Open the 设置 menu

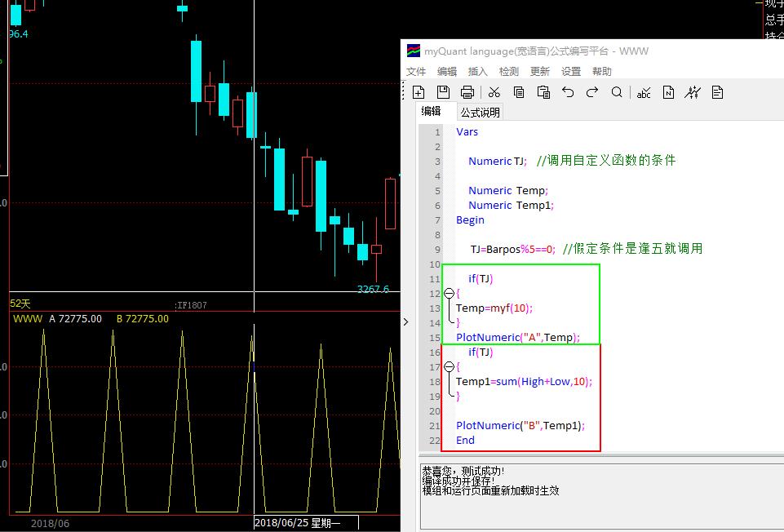click(571, 72)
